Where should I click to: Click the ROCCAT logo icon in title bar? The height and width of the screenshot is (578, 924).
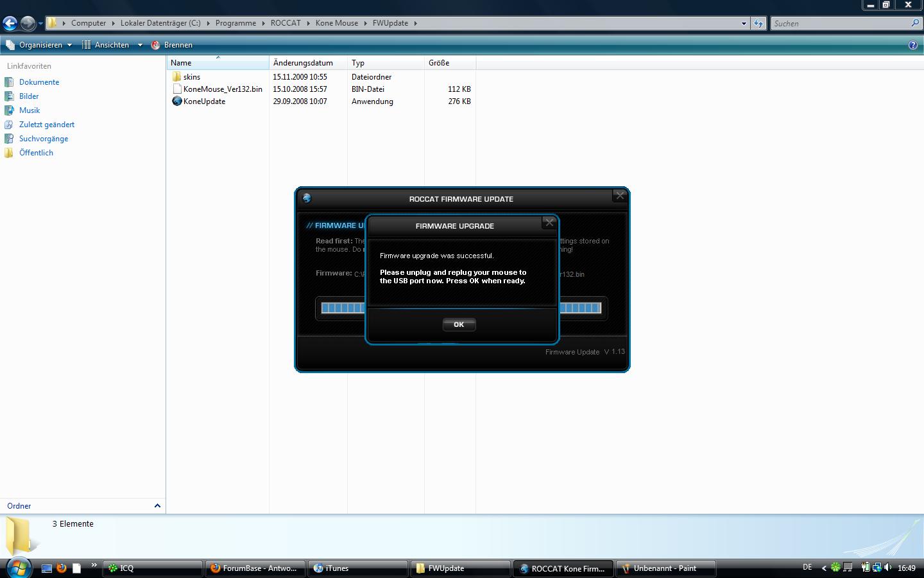(x=307, y=198)
